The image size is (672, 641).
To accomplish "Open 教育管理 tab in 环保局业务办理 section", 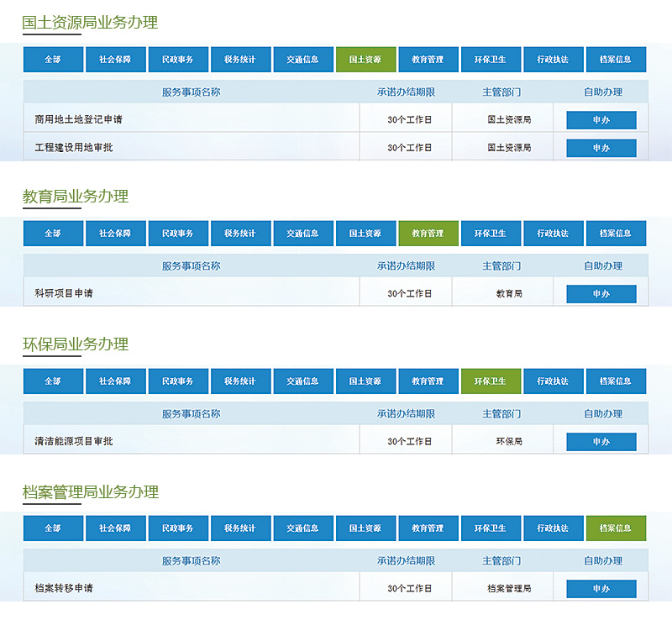I will (428, 381).
